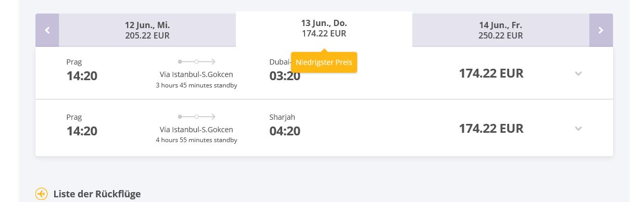Go to previous dates with left arrow
Image resolution: width=644 pixels, height=202 pixels.
(x=47, y=30)
